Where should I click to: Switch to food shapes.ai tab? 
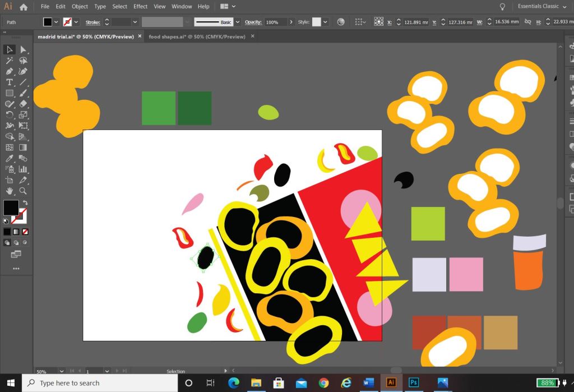pos(197,36)
